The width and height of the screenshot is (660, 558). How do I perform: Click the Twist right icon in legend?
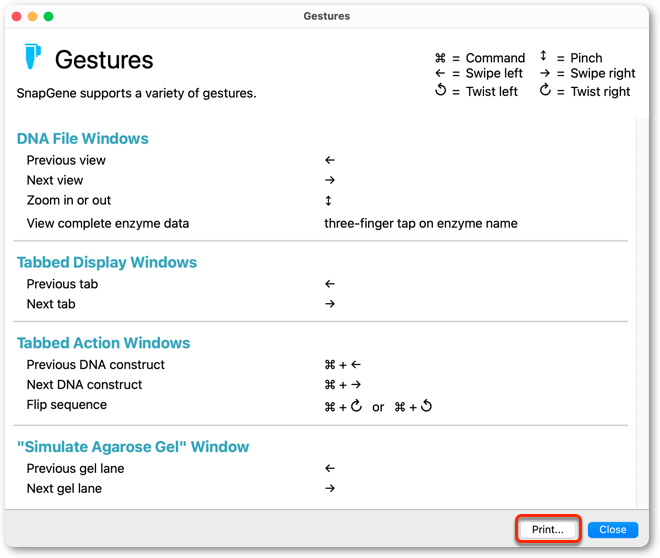coord(545,90)
